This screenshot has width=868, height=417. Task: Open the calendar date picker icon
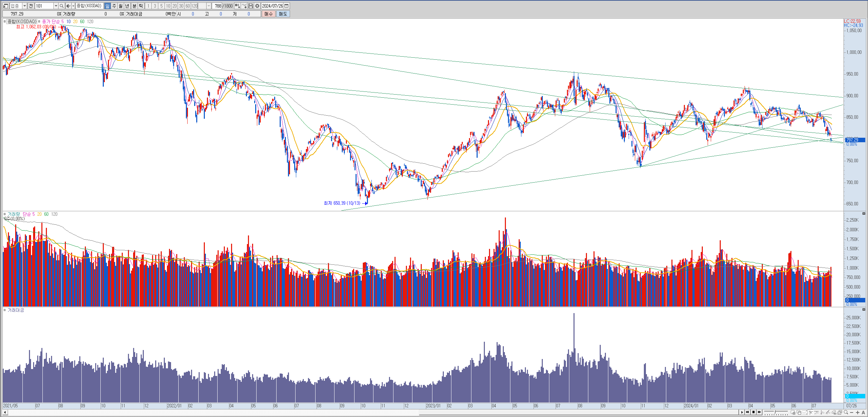pyautogui.click(x=287, y=6)
